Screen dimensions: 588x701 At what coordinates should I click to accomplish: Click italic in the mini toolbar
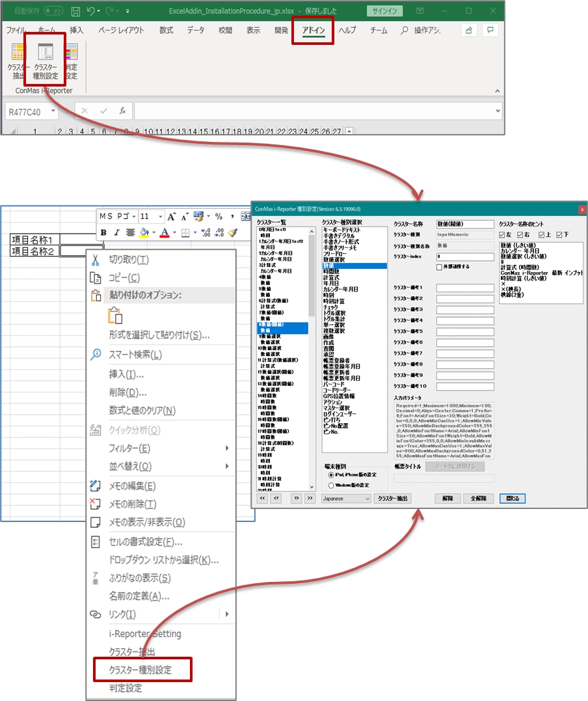click(117, 232)
